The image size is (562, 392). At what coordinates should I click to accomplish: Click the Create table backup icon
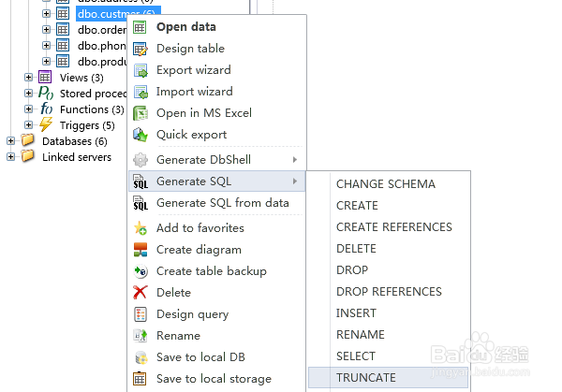click(140, 271)
